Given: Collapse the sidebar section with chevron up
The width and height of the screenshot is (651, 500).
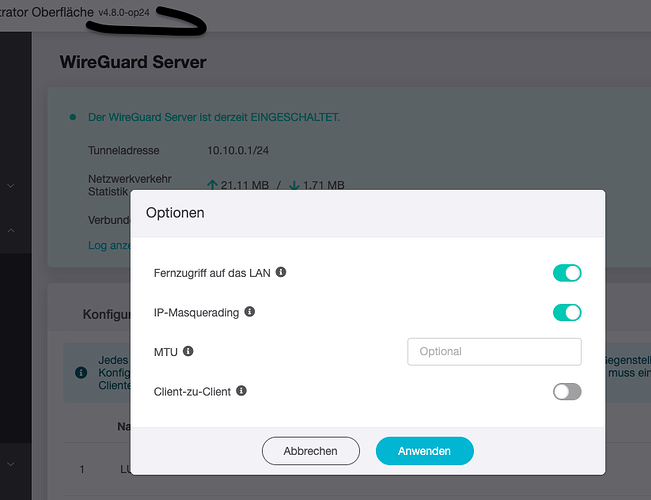Looking at the screenshot, I should (11, 230).
